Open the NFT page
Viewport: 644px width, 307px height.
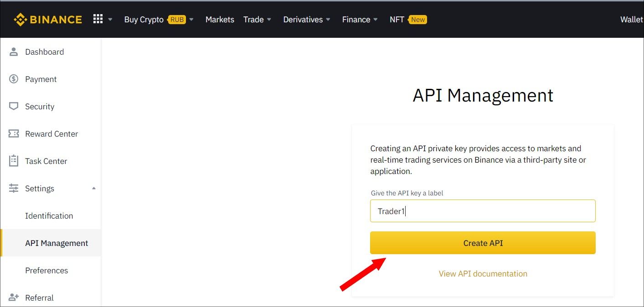(x=397, y=20)
